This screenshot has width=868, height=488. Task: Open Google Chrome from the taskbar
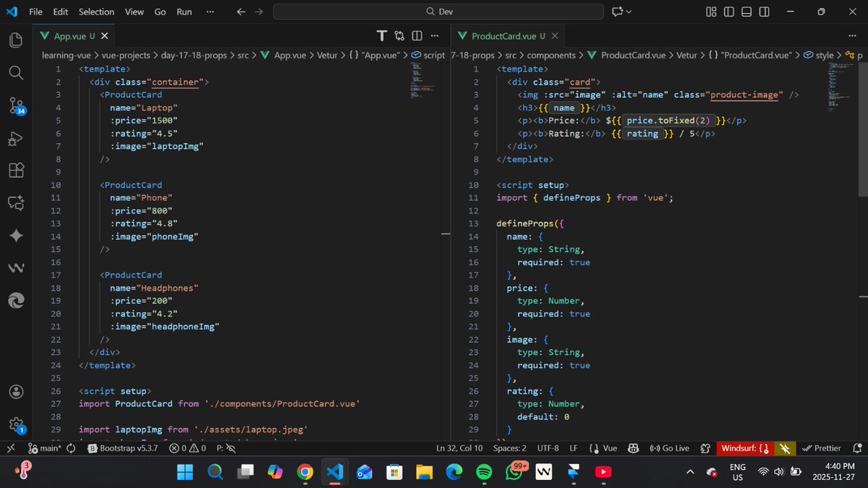[x=305, y=471]
